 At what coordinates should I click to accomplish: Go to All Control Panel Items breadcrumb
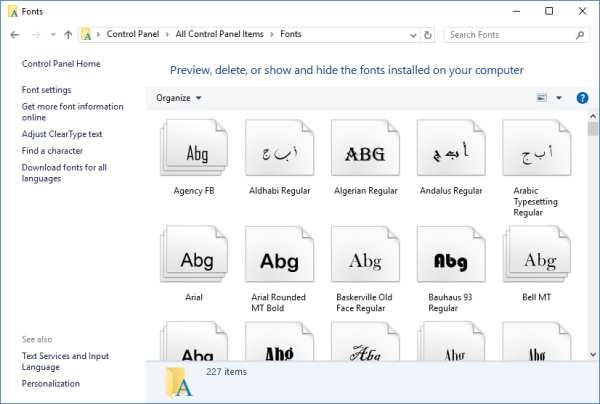pyautogui.click(x=220, y=34)
